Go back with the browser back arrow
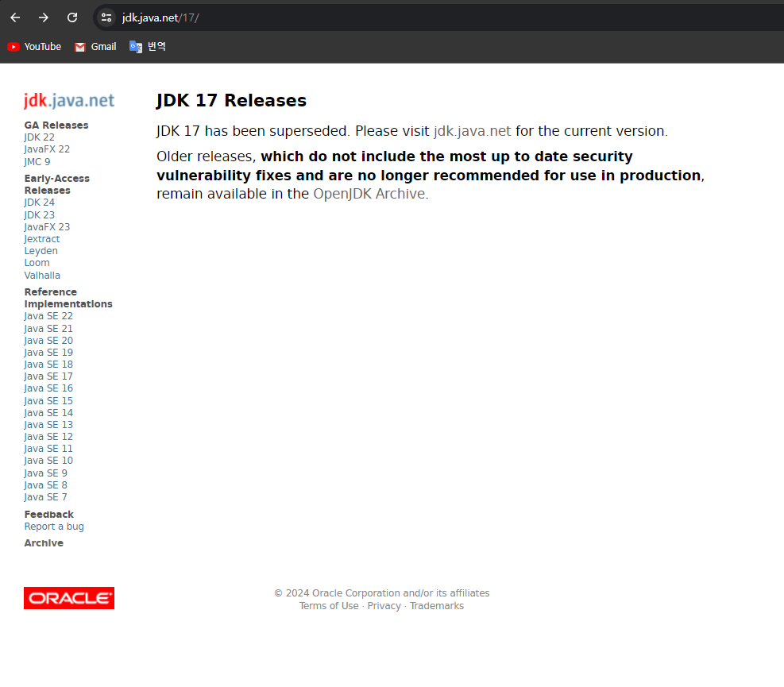The image size is (784, 687). pyautogui.click(x=15, y=17)
